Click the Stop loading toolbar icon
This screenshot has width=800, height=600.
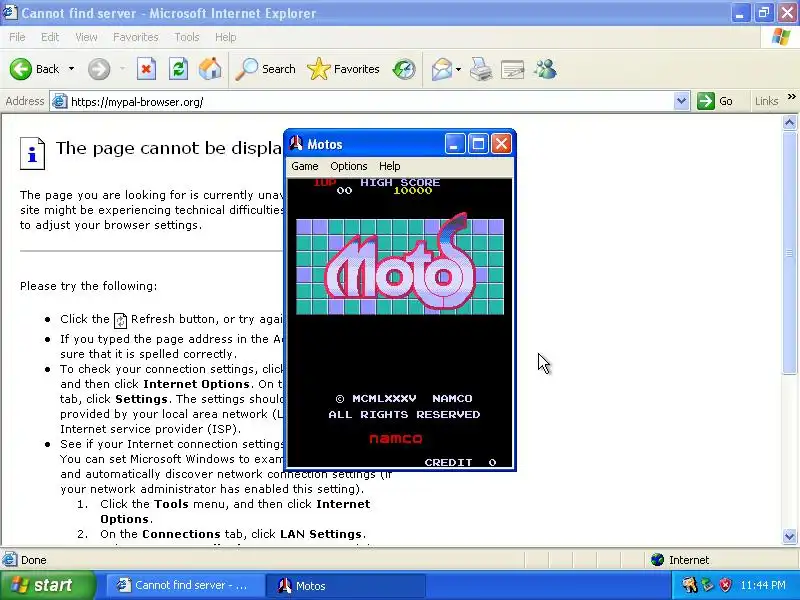coord(146,69)
